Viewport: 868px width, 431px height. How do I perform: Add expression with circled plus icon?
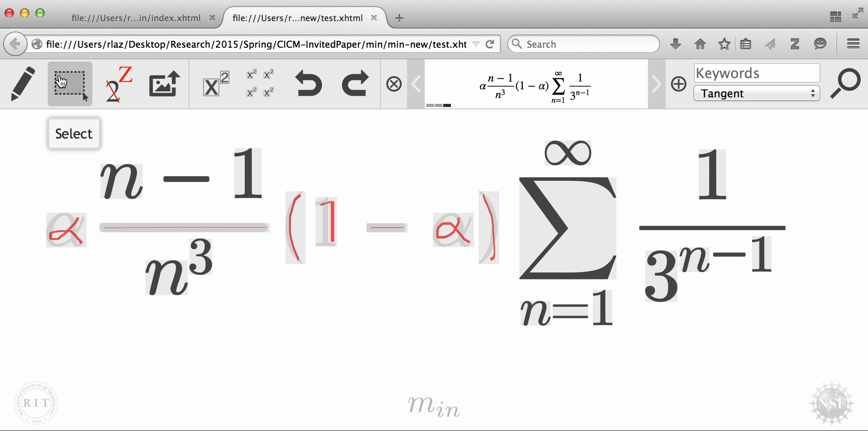coord(678,84)
